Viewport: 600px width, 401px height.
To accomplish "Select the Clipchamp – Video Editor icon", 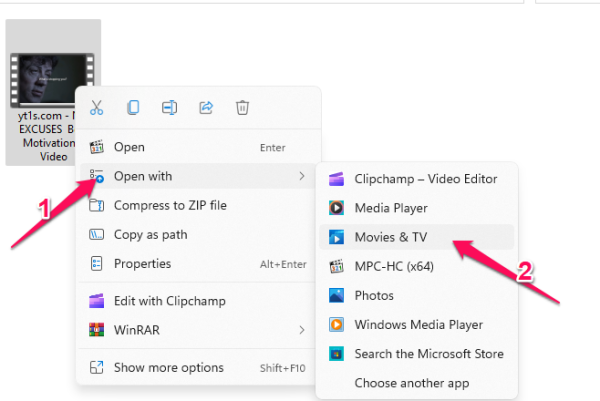I will point(337,179).
